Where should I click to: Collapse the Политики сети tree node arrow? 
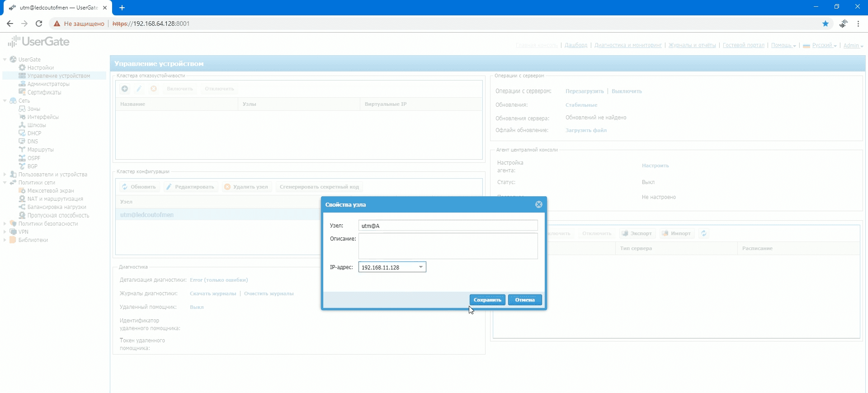5,183
